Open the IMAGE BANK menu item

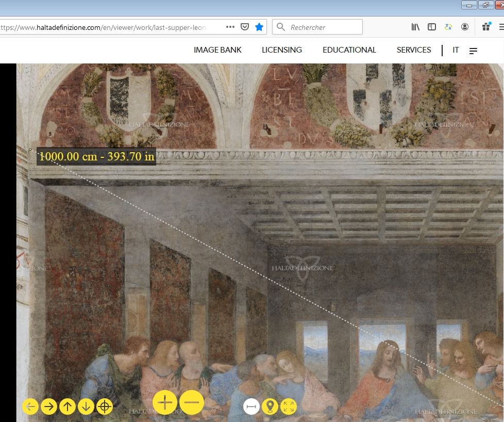pos(217,50)
